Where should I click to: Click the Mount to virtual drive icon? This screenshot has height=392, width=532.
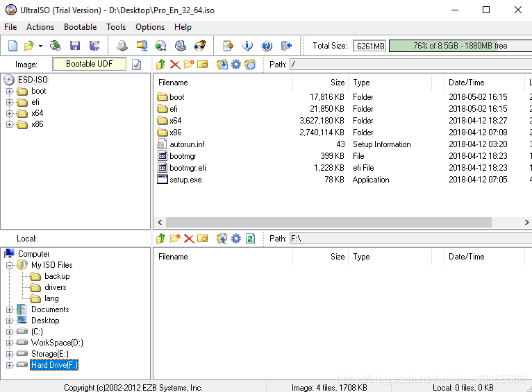click(180, 45)
